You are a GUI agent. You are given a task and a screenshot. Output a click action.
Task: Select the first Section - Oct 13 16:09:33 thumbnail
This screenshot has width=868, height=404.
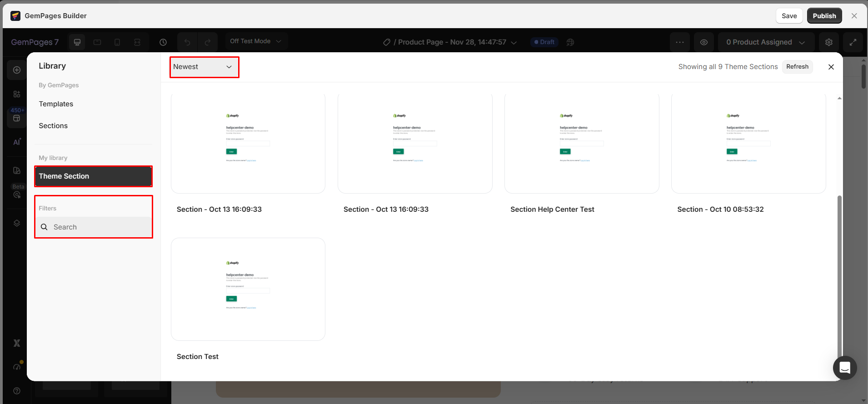(x=248, y=143)
